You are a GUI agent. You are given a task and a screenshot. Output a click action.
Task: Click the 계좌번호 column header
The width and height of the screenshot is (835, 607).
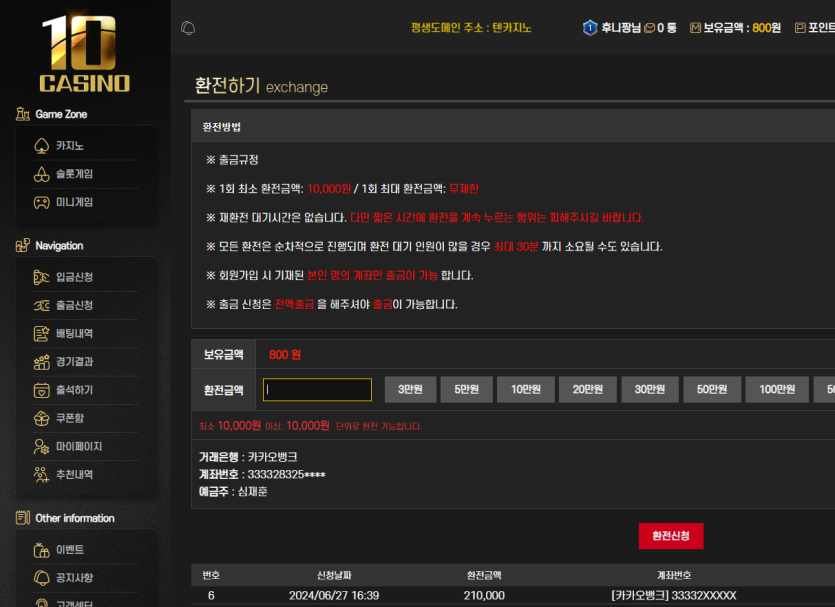674,575
